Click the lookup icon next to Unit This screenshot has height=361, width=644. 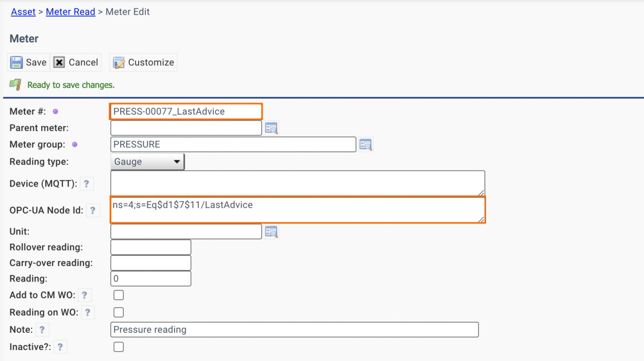[272, 232]
